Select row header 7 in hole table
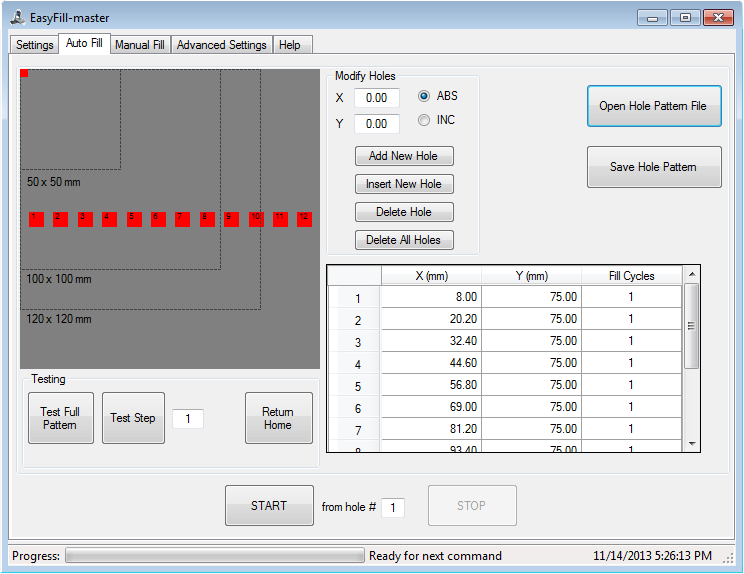744x574 pixels. [354, 429]
